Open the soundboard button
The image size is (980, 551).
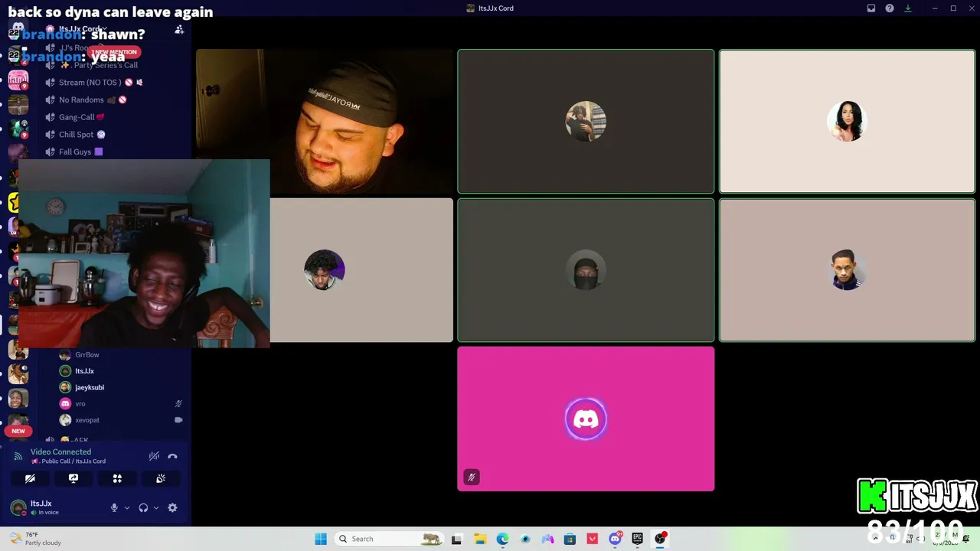[161, 478]
